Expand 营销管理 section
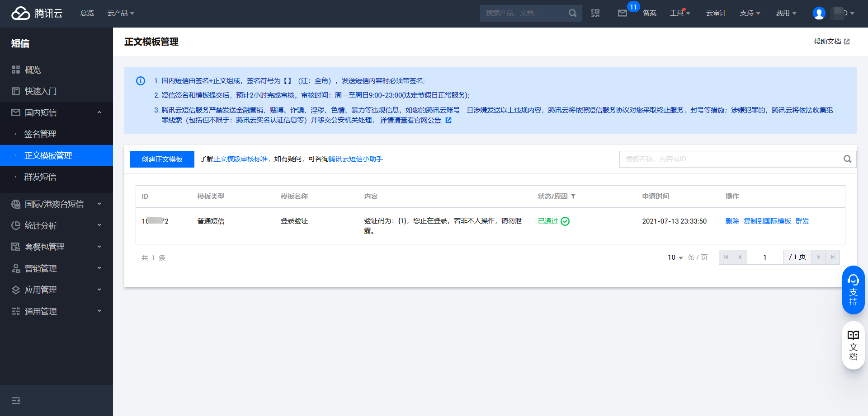 [57, 268]
